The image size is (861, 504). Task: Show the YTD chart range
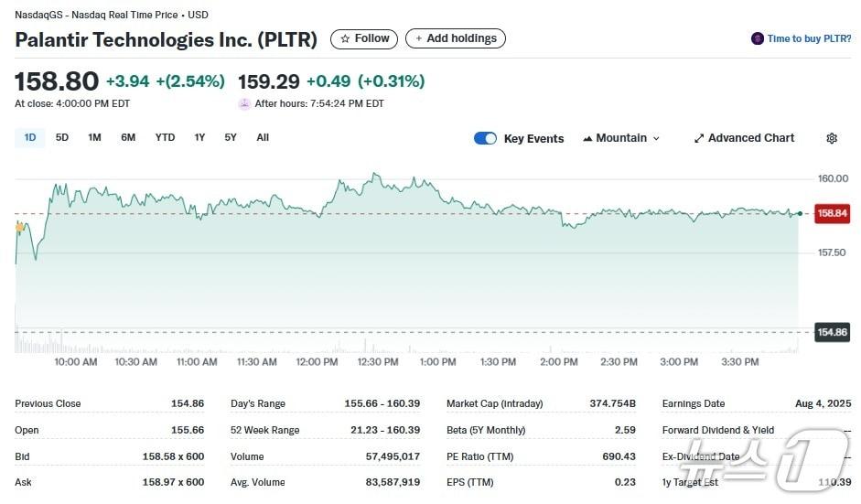point(165,137)
